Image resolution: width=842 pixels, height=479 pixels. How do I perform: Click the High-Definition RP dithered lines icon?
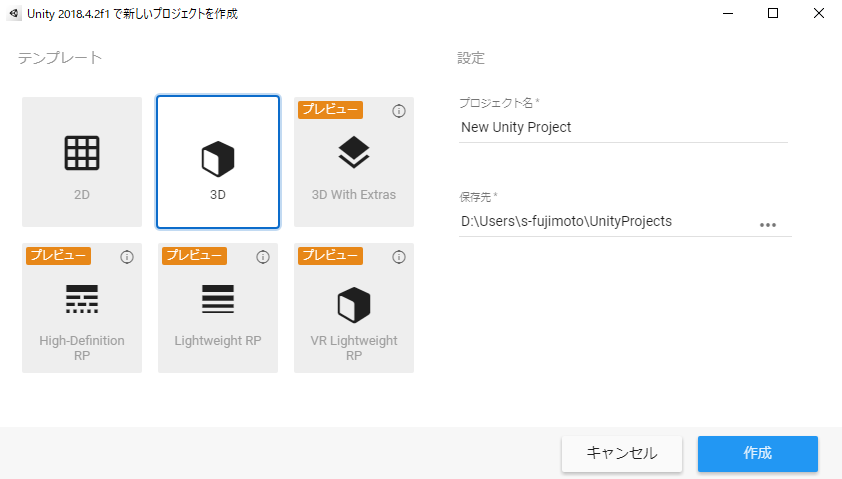[82, 299]
